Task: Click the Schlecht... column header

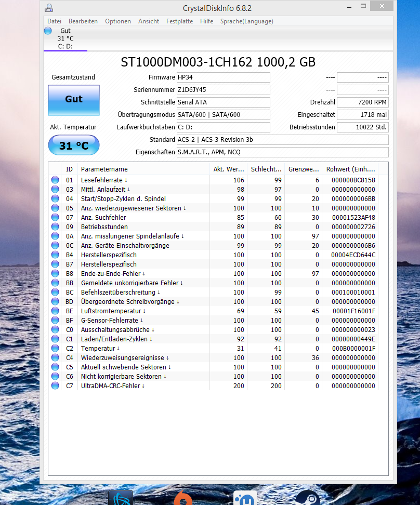Action: (266, 169)
